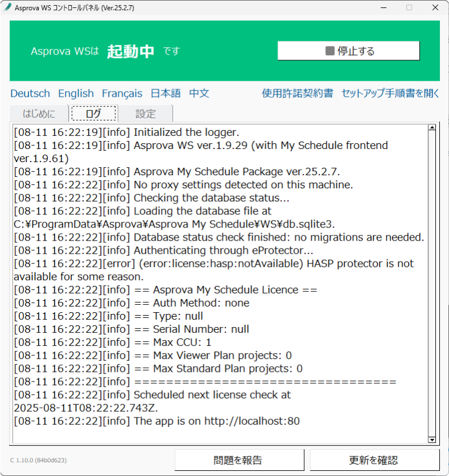Click the log scrollbar up arrow
Viewport: 449px width, 476px height.
[432, 127]
